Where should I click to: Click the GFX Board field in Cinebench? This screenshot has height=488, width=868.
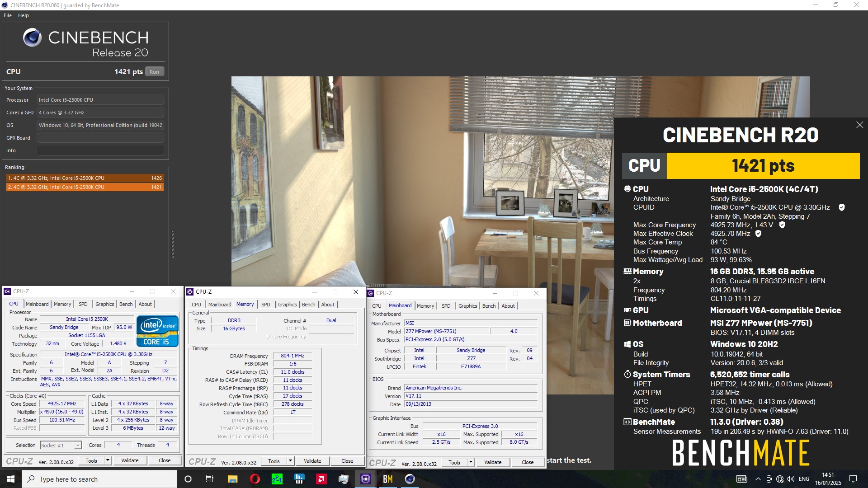pos(100,138)
